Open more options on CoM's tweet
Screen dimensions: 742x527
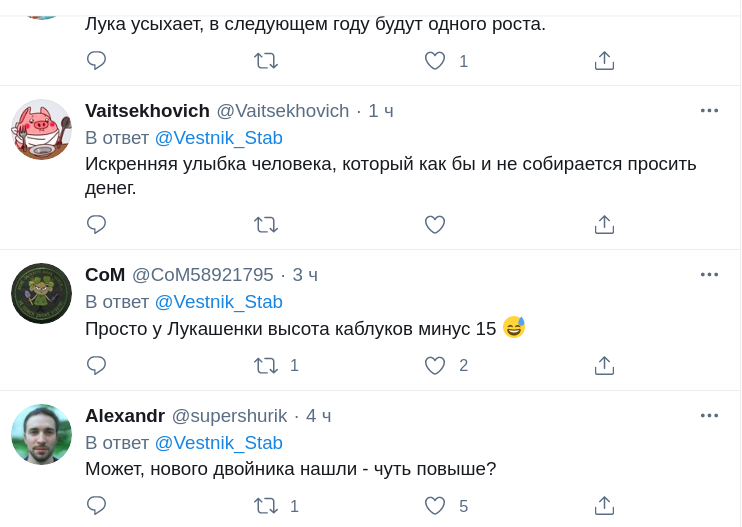709,274
